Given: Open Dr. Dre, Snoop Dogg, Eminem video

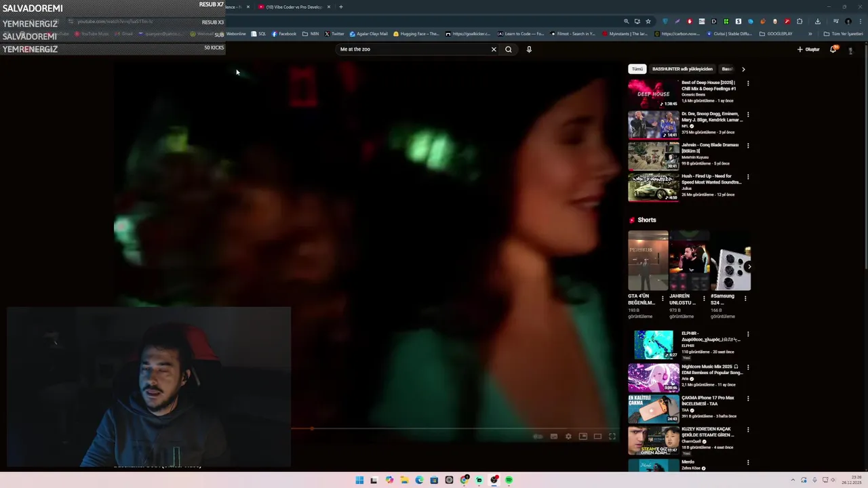Looking at the screenshot, I should pyautogui.click(x=653, y=125).
